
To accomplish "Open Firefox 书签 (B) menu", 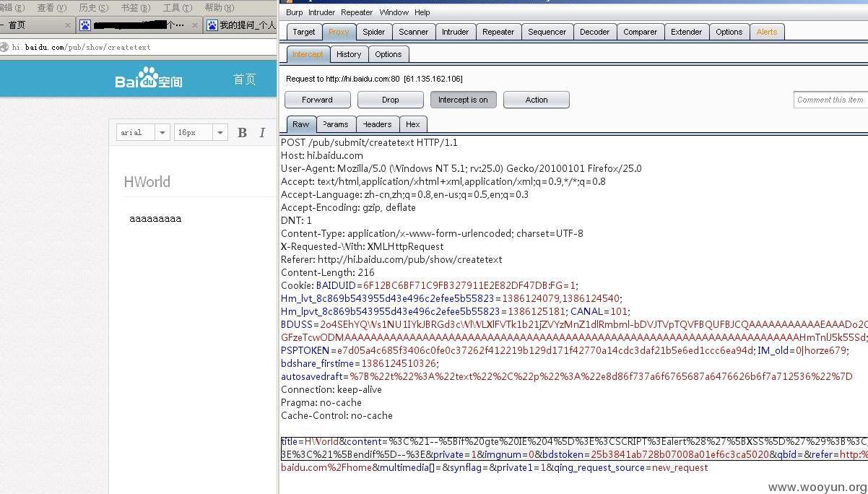I will click(135, 7).
